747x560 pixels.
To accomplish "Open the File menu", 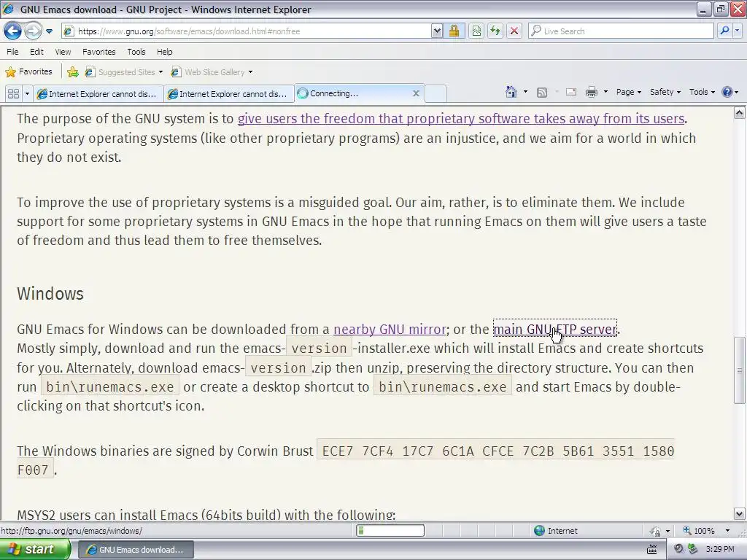I will point(13,52).
